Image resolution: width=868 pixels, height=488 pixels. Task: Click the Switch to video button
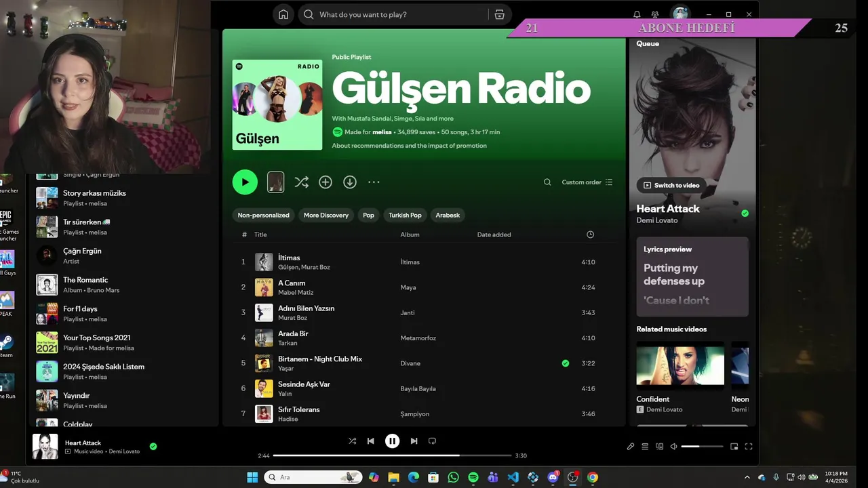[671, 185]
